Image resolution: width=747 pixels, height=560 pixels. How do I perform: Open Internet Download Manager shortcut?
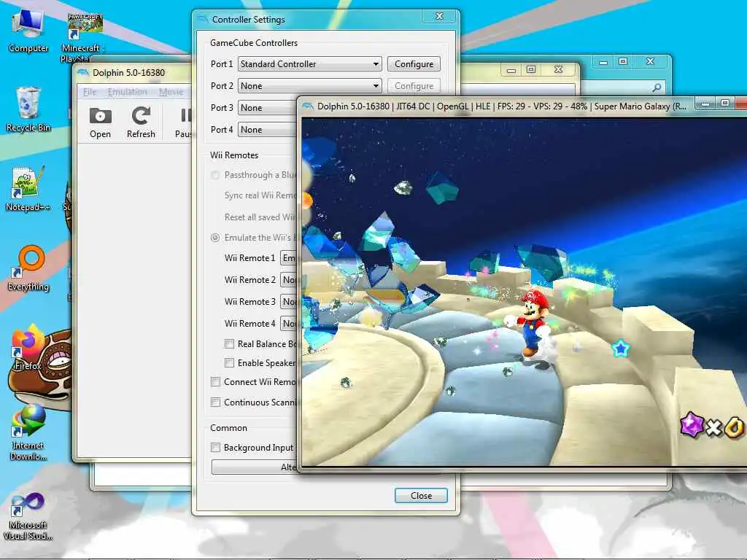(28, 432)
